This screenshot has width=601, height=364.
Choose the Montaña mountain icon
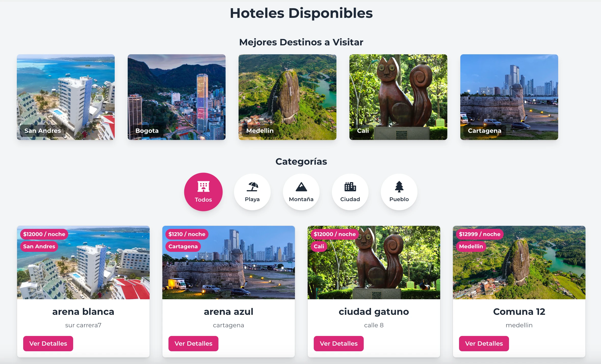pos(301,187)
